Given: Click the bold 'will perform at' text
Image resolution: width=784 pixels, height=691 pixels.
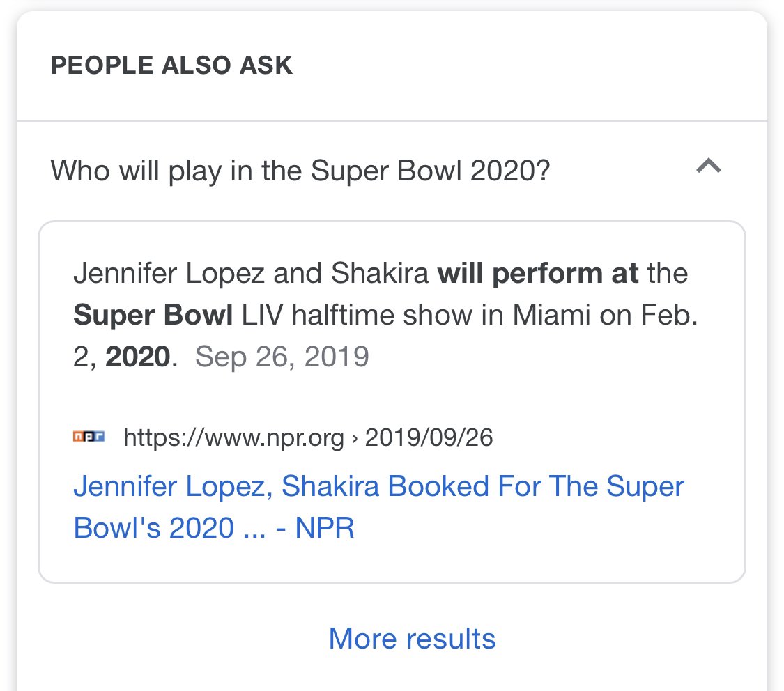Looking at the screenshot, I should coord(537,273).
